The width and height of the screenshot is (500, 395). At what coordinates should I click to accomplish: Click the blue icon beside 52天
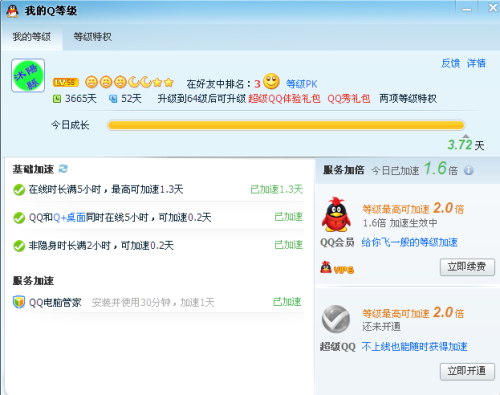113,99
